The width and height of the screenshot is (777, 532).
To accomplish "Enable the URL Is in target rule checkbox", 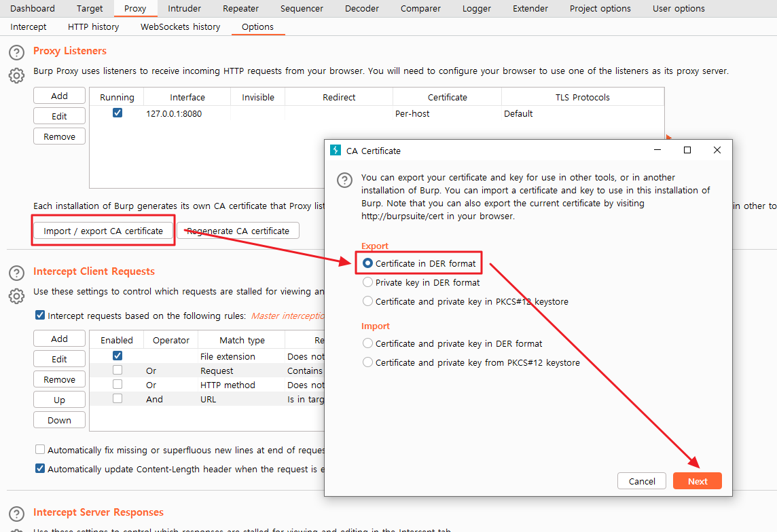I will (x=118, y=398).
